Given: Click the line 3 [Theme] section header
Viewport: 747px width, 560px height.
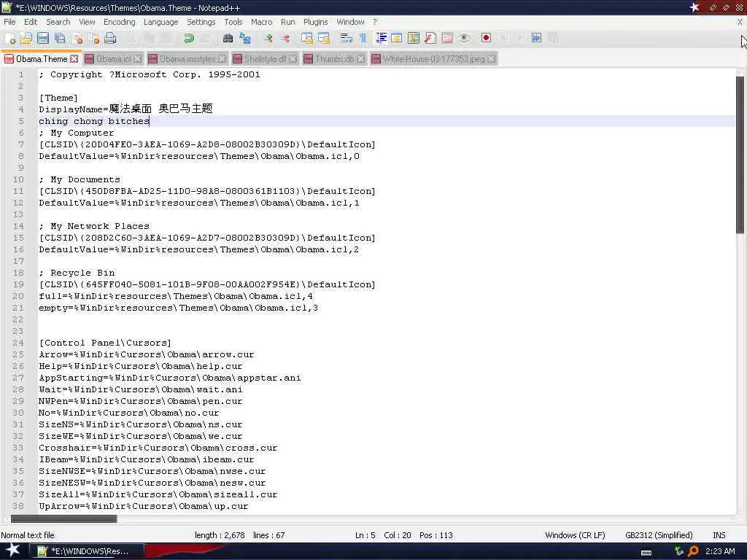Looking at the screenshot, I should pyautogui.click(x=58, y=98).
